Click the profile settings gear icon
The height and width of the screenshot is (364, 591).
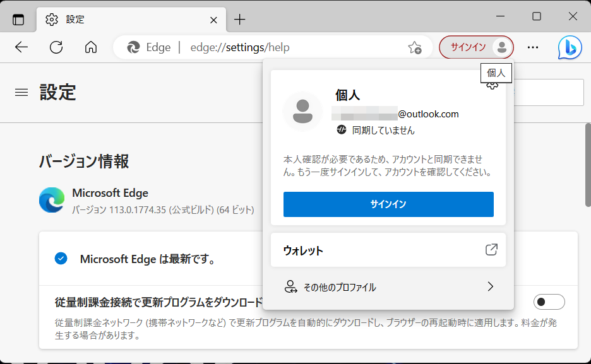click(491, 84)
